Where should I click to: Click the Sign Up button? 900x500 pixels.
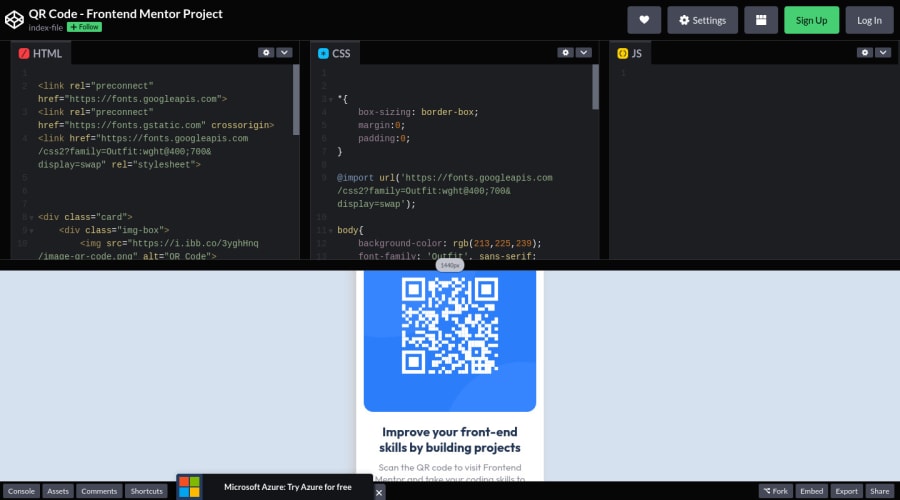pyautogui.click(x=812, y=20)
